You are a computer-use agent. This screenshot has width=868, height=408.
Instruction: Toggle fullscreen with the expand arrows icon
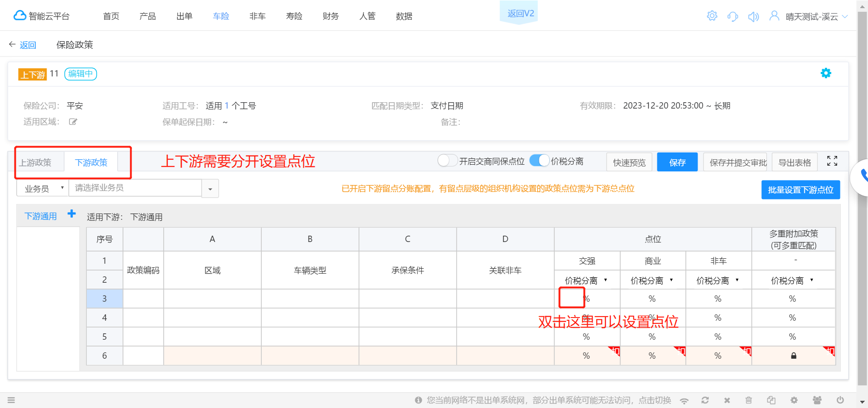pyautogui.click(x=832, y=161)
